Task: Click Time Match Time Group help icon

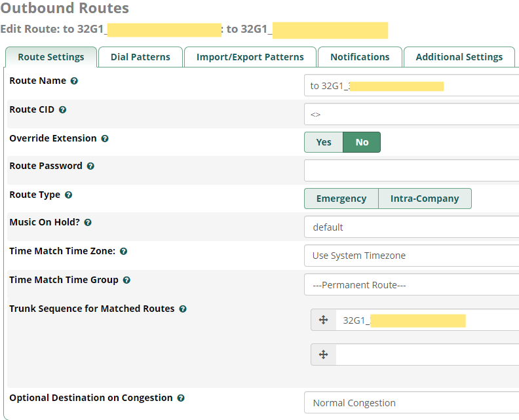Action: (x=126, y=280)
